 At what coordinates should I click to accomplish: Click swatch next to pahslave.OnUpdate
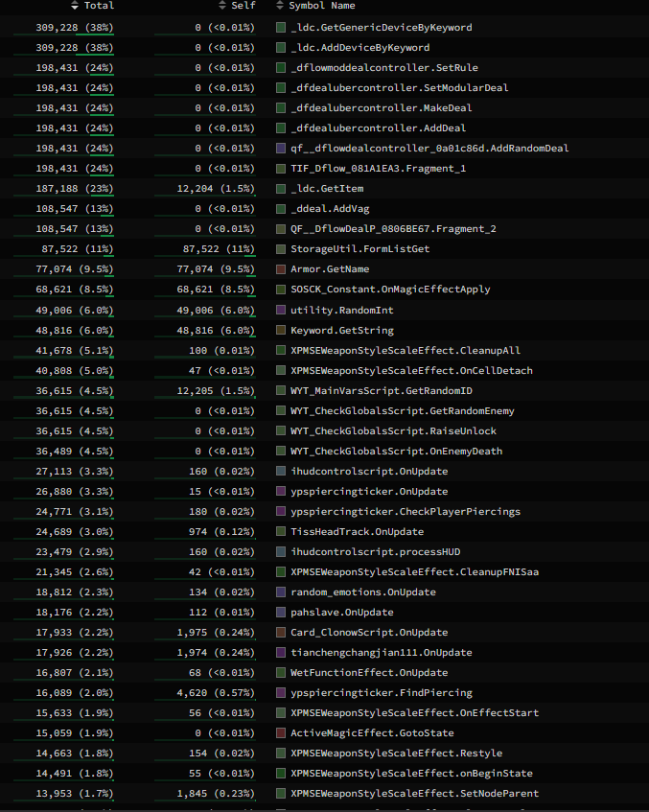(x=281, y=612)
